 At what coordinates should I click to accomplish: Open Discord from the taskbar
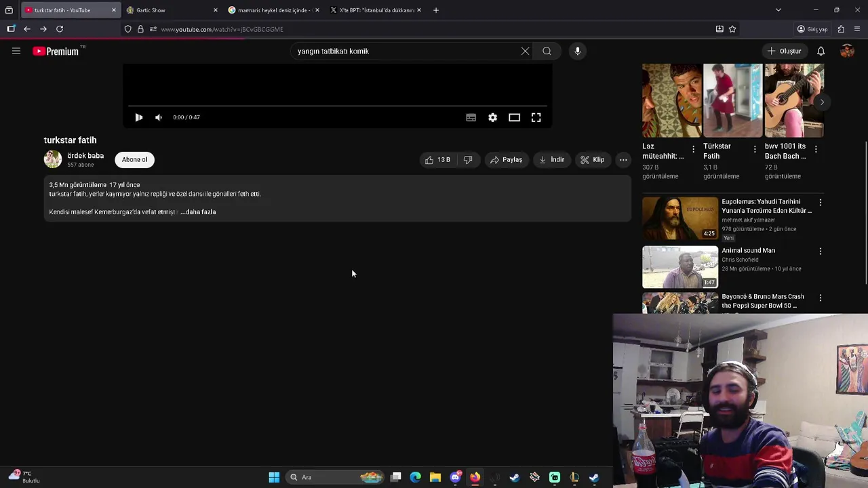(456, 477)
